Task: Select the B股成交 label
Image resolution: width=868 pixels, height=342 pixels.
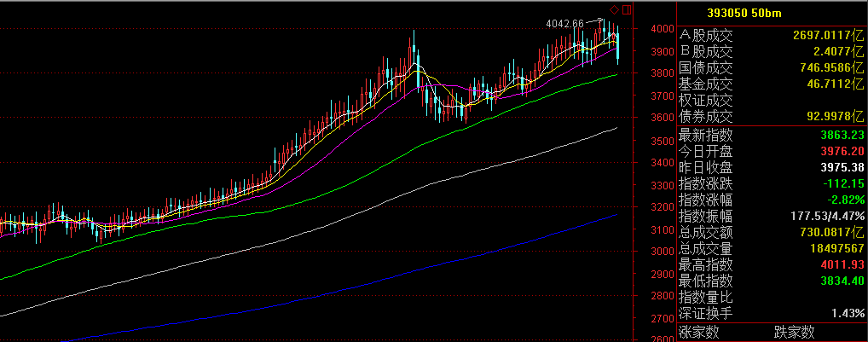Action: 706,52
